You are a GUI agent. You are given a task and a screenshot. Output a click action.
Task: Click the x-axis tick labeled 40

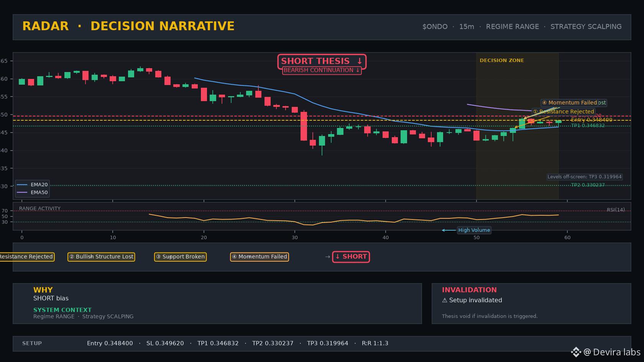pos(386,238)
